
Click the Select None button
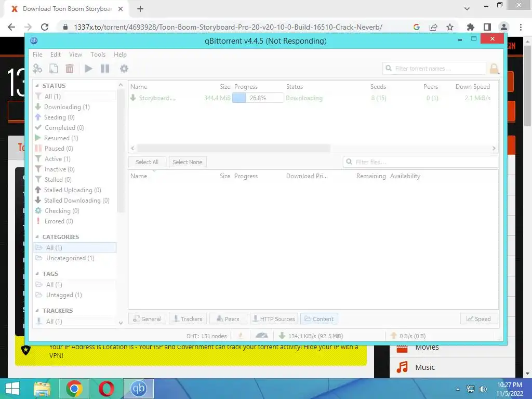point(187,162)
